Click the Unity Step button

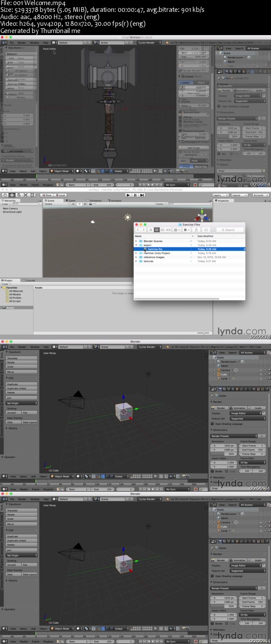pos(142,195)
